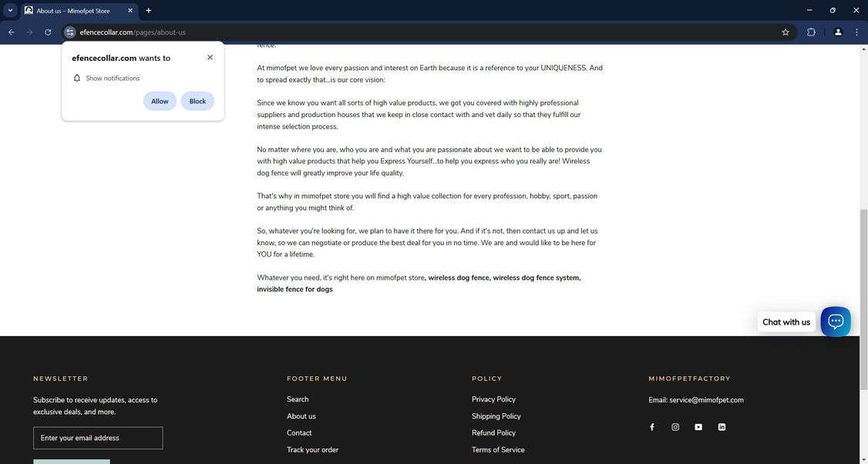Click the Facebook icon in footer
The height and width of the screenshot is (464, 868).
click(651, 427)
